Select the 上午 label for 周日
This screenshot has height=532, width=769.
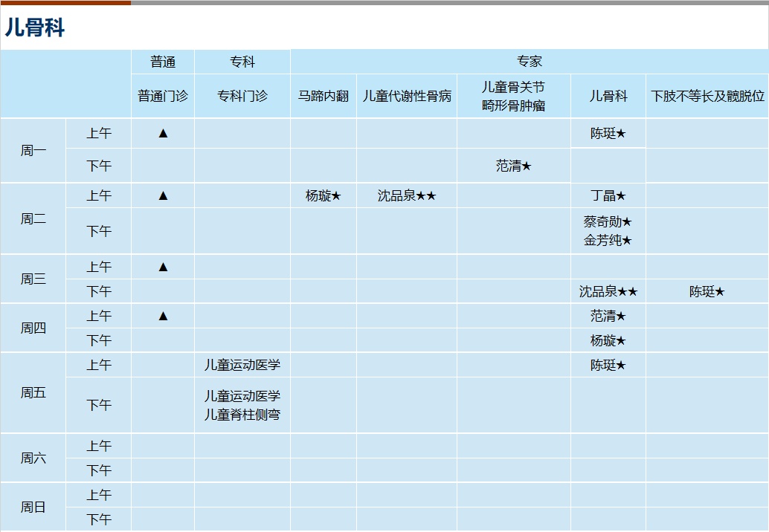point(99,496)
